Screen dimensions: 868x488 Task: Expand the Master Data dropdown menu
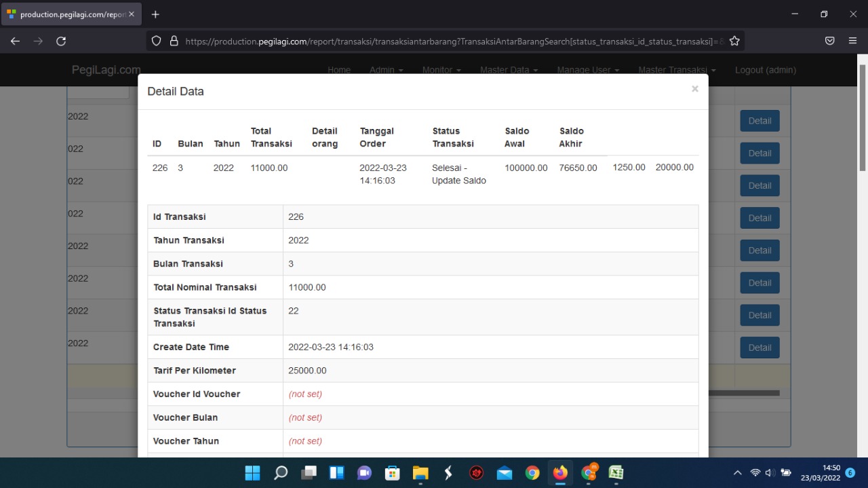point(509,70)
